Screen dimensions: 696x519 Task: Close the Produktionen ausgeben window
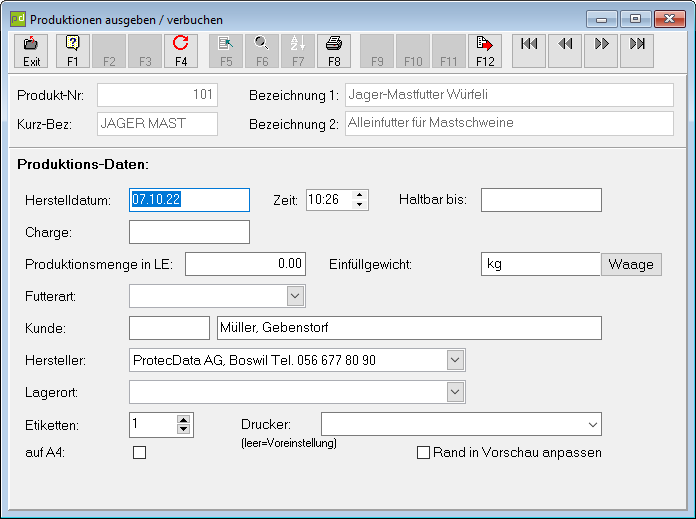pyautogui.click(x=670, y=20)
